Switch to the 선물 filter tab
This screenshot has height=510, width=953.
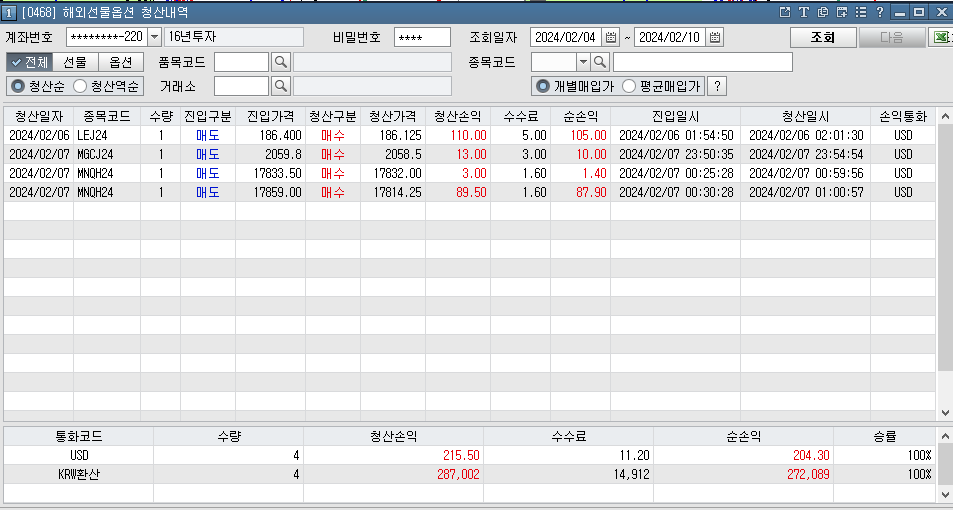tap(75, 62)
